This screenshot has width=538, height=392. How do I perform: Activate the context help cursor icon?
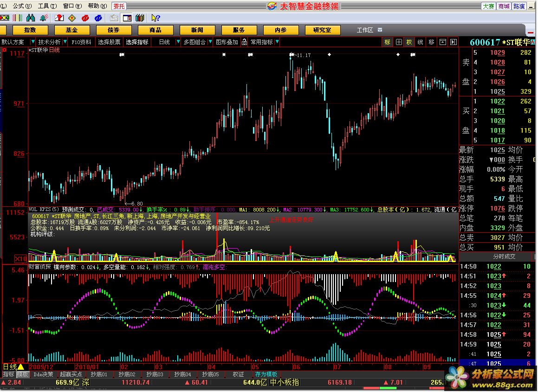click(x=155, y=18)
